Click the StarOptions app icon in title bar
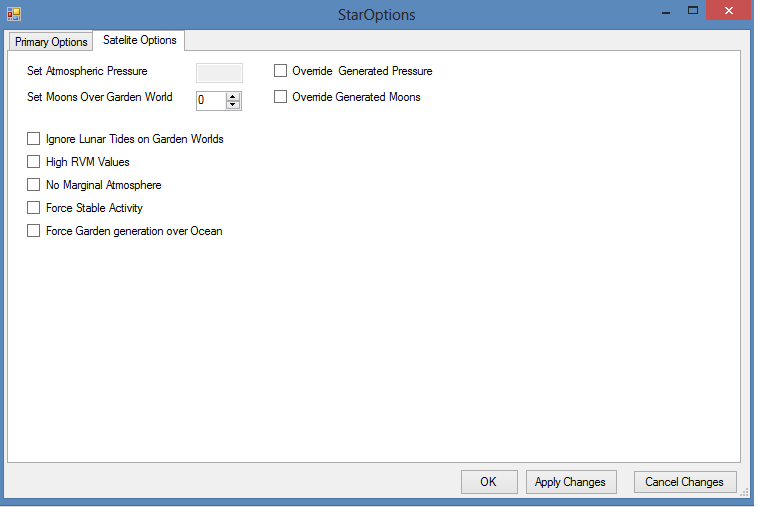Screen dimensions: 758x507 [14, 14]
